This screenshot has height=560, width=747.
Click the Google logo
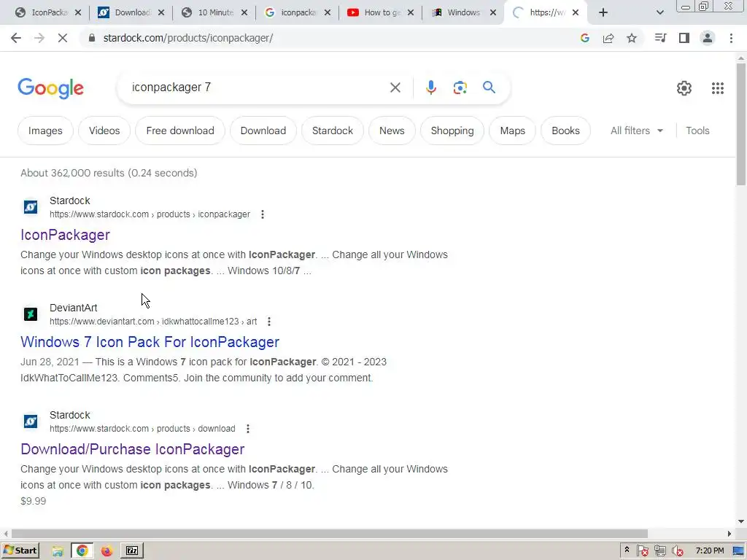click(50, 88)
